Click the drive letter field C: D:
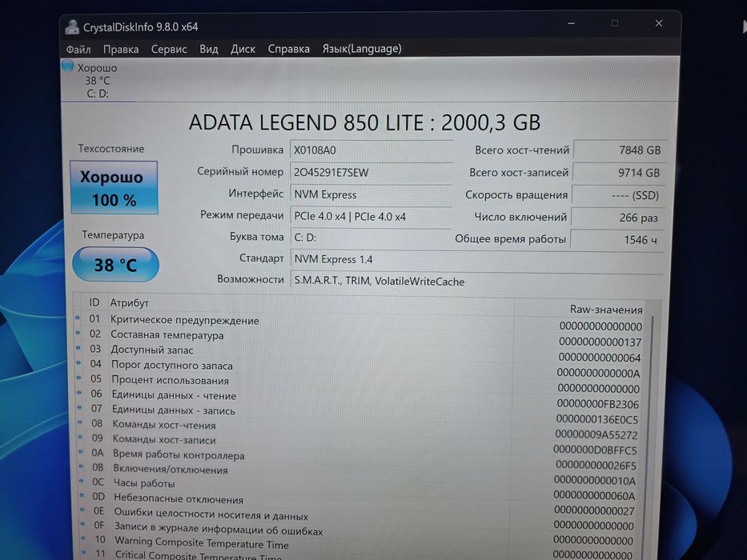Screen dimensions: 747x560 click(x=371, y=238)
